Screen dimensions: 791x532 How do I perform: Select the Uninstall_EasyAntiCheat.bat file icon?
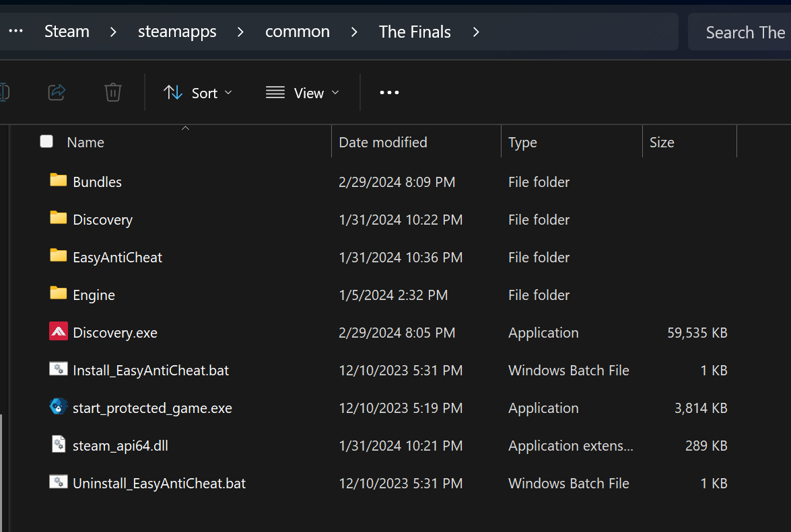pos(59,482)
